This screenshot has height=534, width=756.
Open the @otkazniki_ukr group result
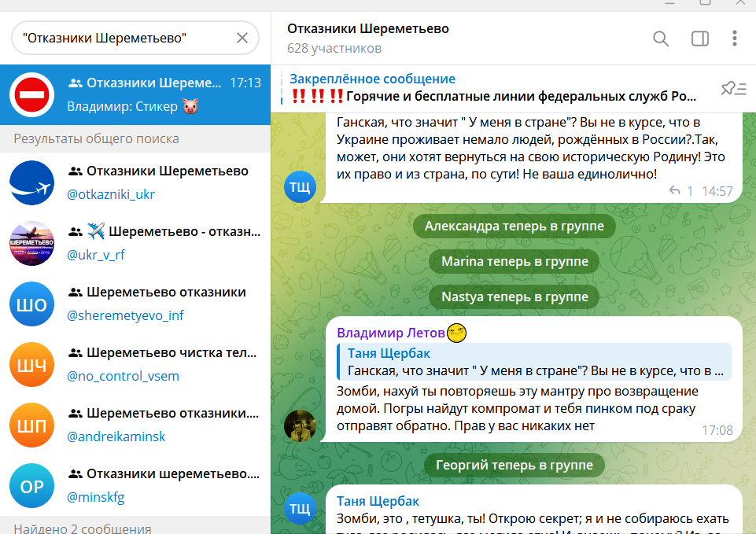(x=135, y=182)
